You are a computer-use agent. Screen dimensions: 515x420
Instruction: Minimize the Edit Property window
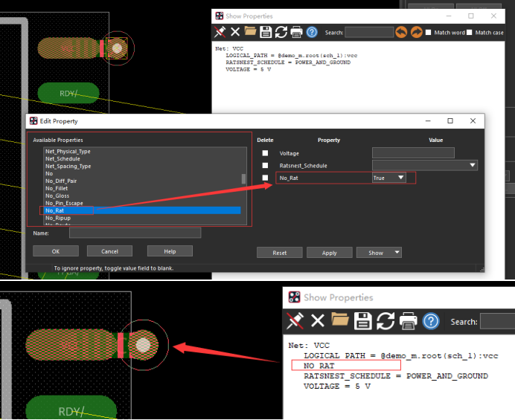click(428, 120)
